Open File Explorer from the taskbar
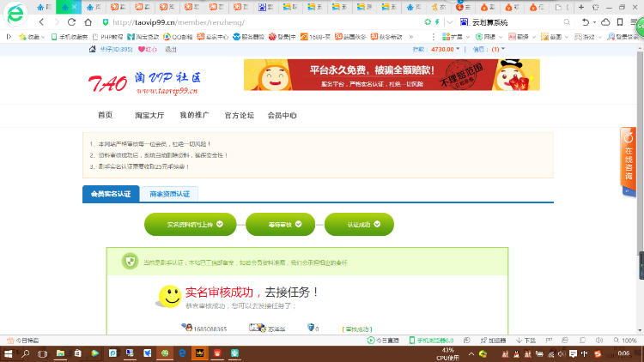Image resolution: width=644 pixels, height=362 pixels. (60, 353)
